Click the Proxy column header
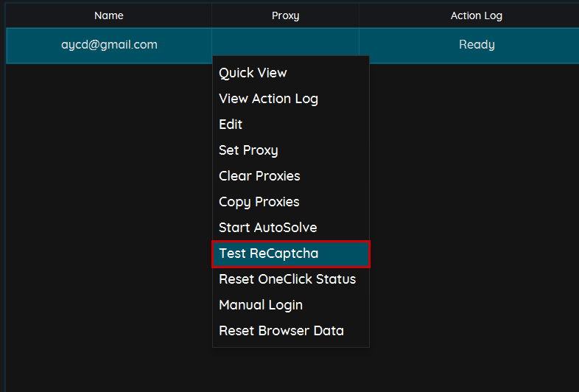Viewport: 579px width, 392px height. point(285,15)
